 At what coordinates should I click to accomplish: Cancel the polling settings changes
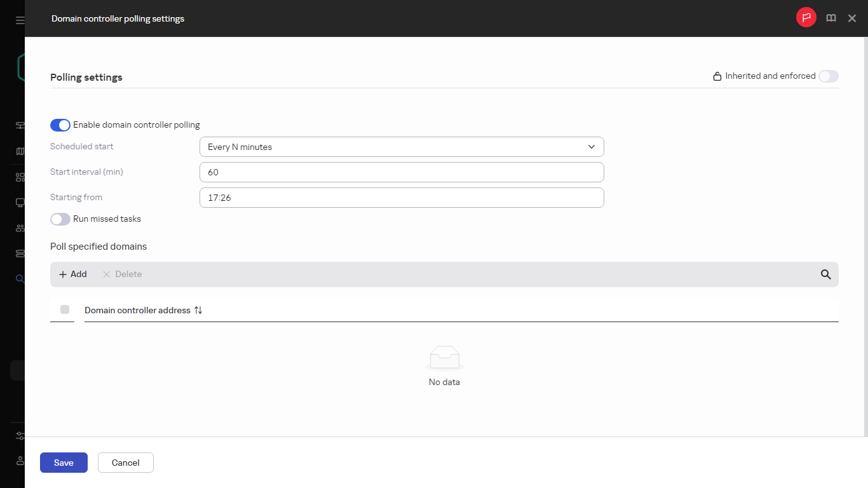point(125,463)
